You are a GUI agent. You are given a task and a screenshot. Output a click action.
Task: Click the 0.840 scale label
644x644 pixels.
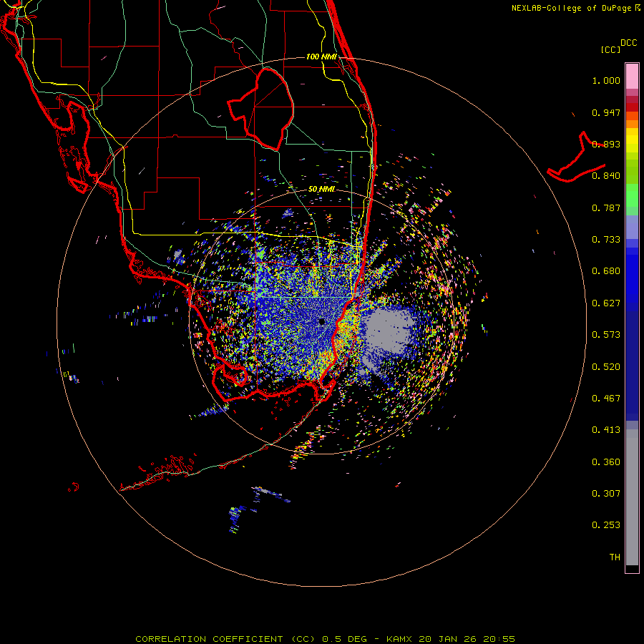(x=606, y=176)
